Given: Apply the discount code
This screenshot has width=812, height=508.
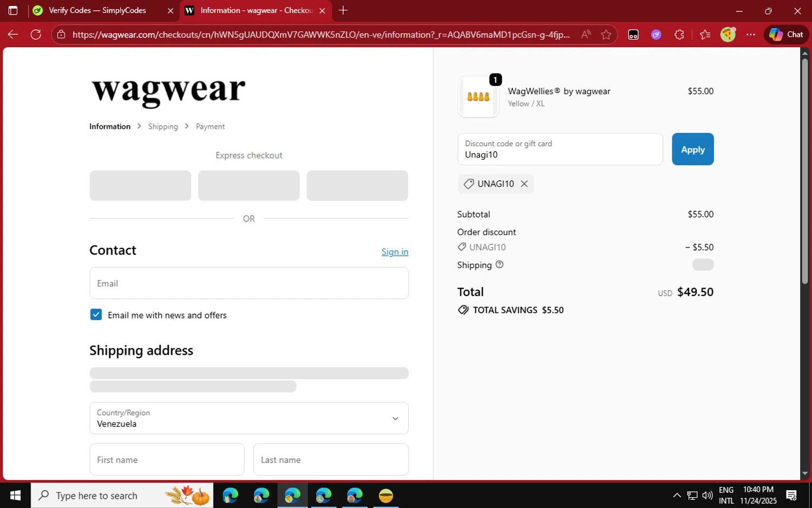Looking at the screenshot, I should coord(693,149).
